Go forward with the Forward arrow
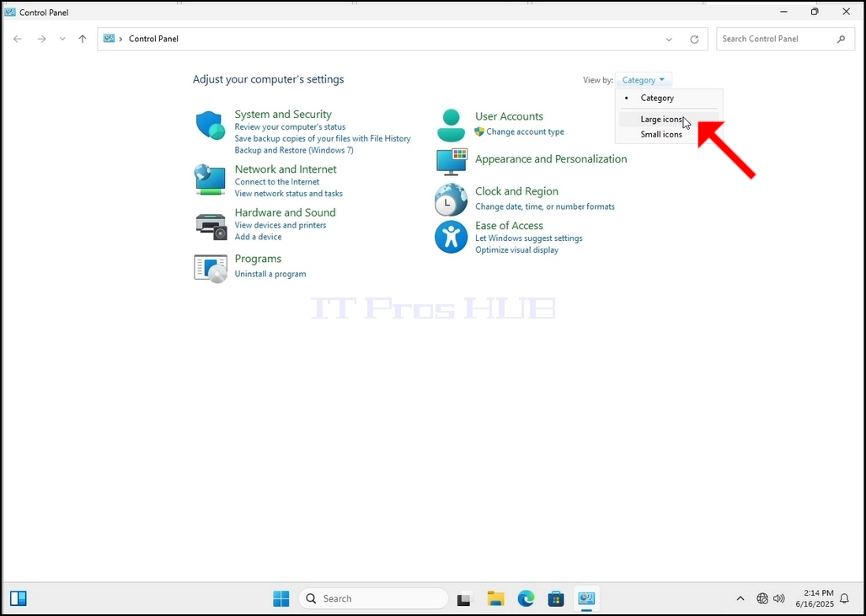This screenshot has height=616, width=866. [x=41, y=39]
